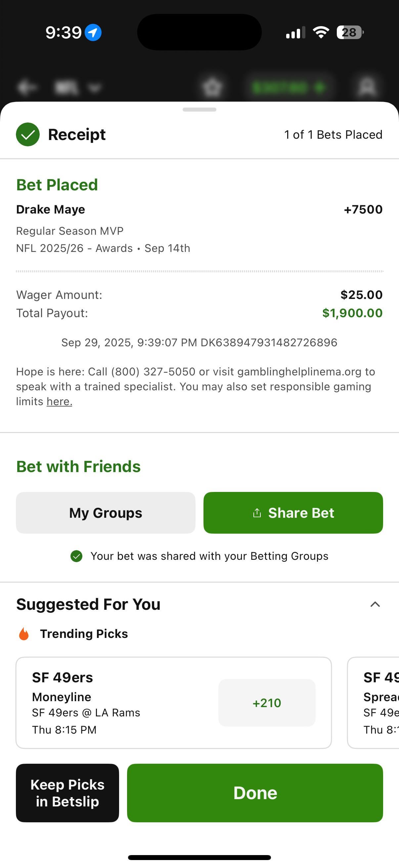This screenshot has height=868, width=399.
Task: Tap Keep Picks in Betslip
Action: [x=67, y=793]
